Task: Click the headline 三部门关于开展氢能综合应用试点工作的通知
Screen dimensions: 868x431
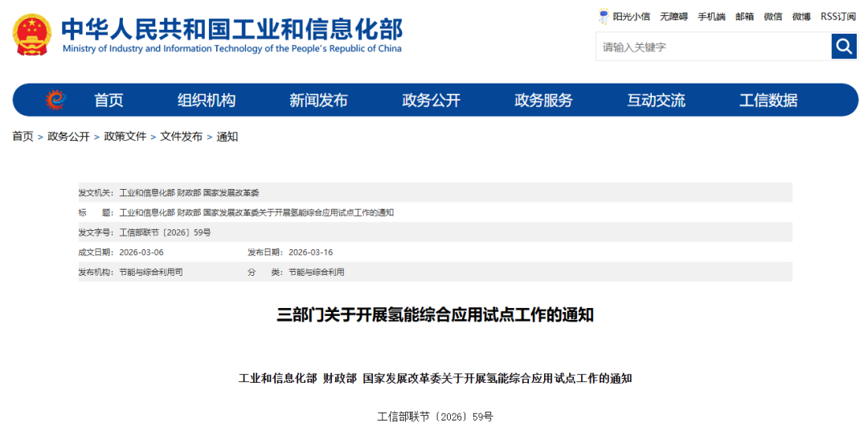Action: (435, 315)
